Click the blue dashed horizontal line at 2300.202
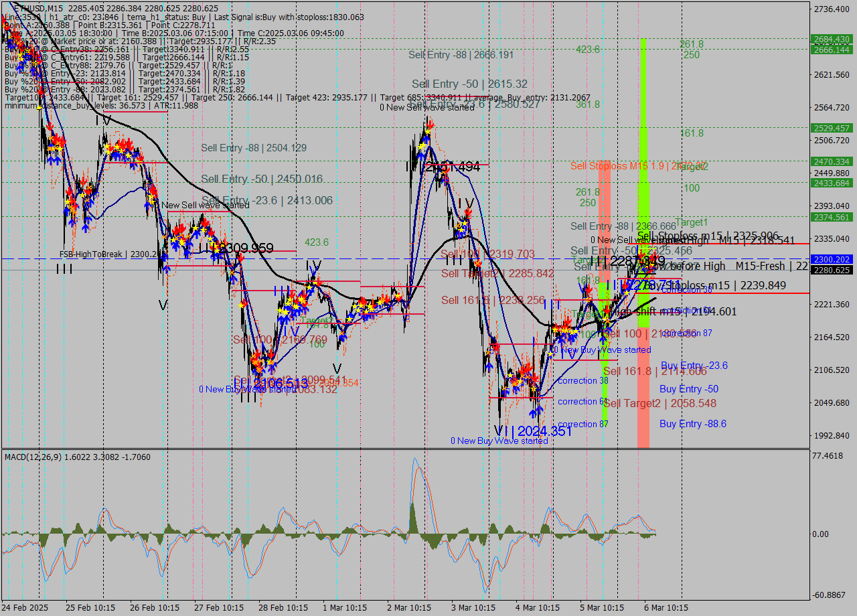 (x=268, y=258)
